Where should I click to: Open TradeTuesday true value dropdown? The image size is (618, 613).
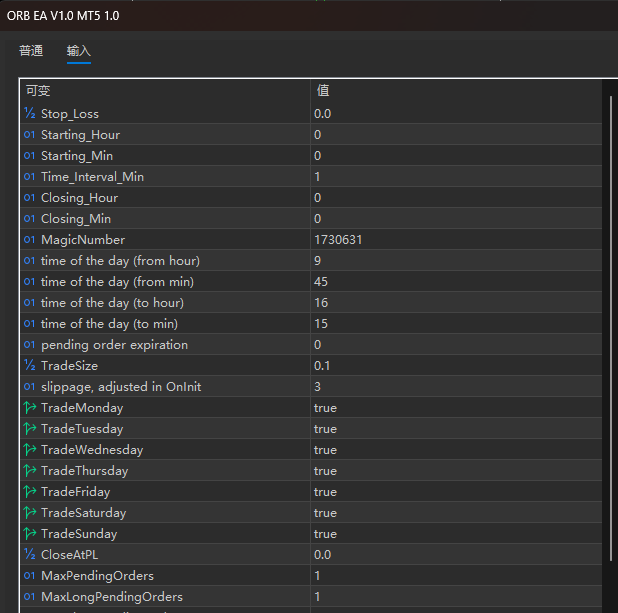pyautogui.click(x=456, y=429)
